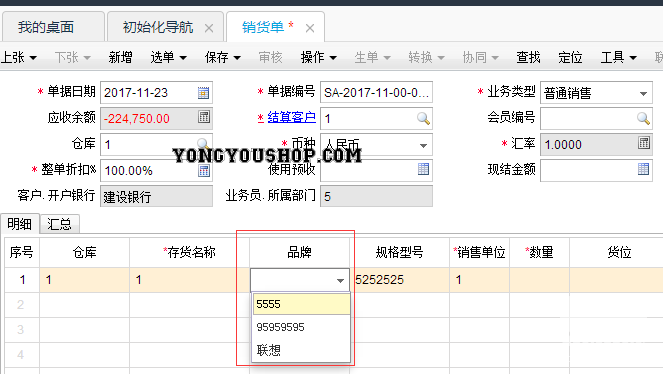Click the 审核 toolbar button

point(270,57)
